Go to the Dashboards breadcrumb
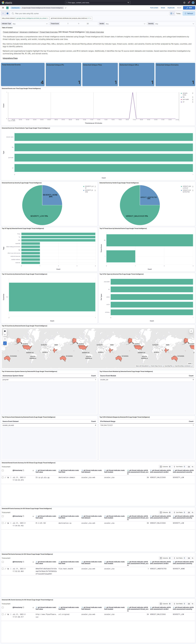Image resolution: width=196 pixels, height=644 pixels. coord(15,8)
